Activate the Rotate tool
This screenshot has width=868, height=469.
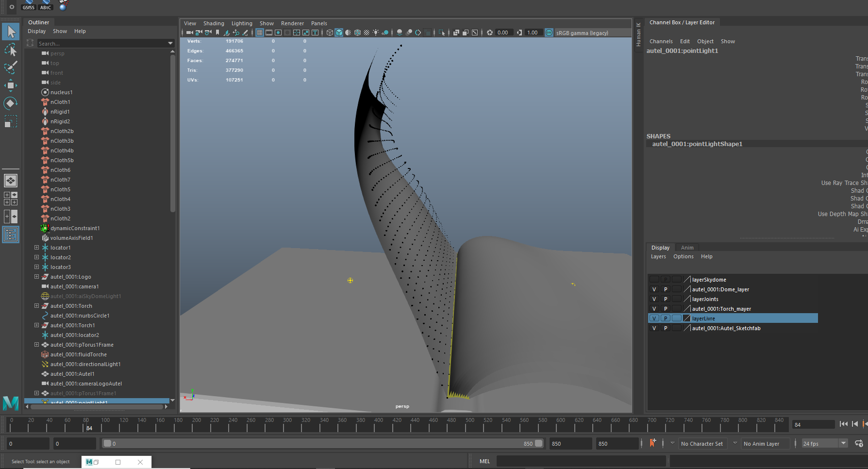tap(11, 103)
